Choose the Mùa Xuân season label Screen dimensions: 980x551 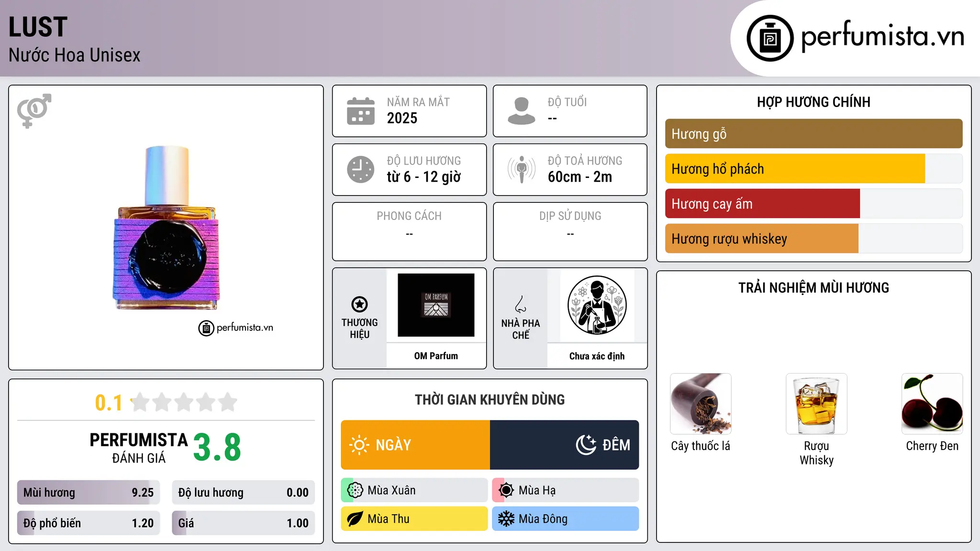click(391, 491)
